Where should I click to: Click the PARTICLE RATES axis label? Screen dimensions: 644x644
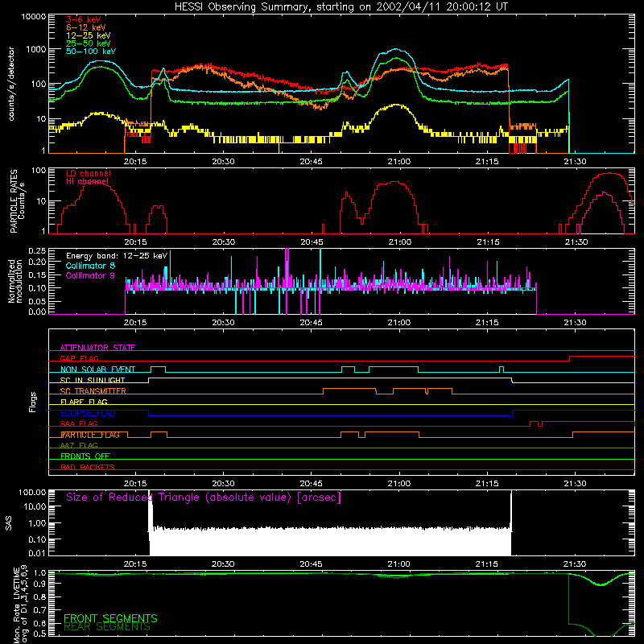coord(14,200)
